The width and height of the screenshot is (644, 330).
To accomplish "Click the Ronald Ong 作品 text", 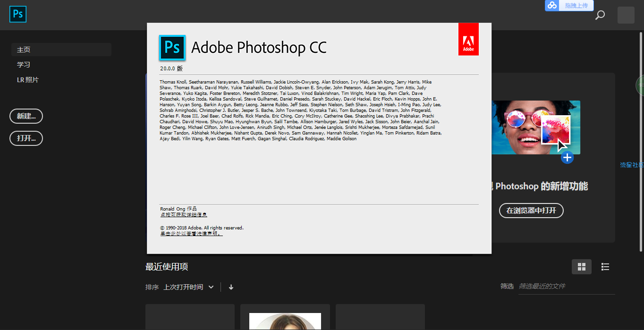I will (178, 209).
